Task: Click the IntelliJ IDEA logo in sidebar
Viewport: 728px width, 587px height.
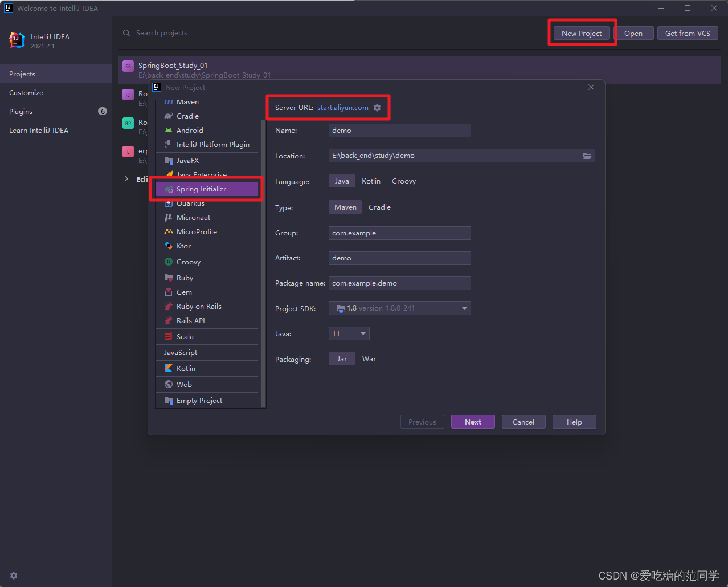Action: coord(17,40)
